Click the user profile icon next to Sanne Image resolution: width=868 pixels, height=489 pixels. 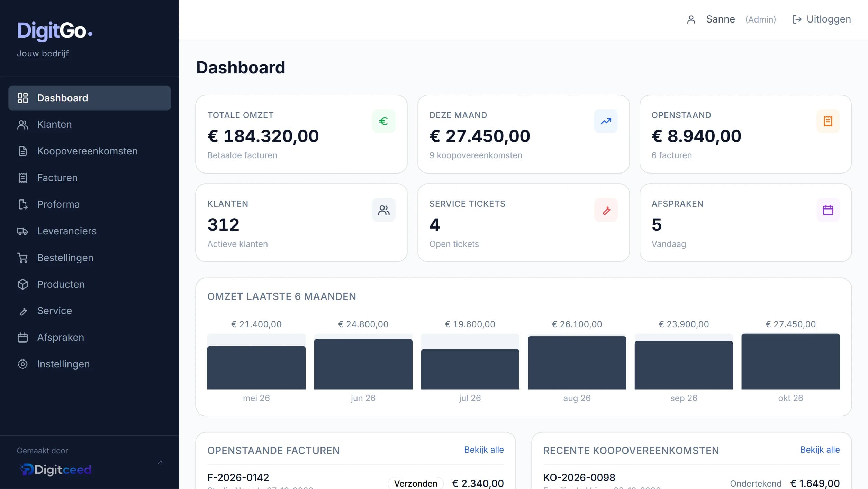coord(691,19)
